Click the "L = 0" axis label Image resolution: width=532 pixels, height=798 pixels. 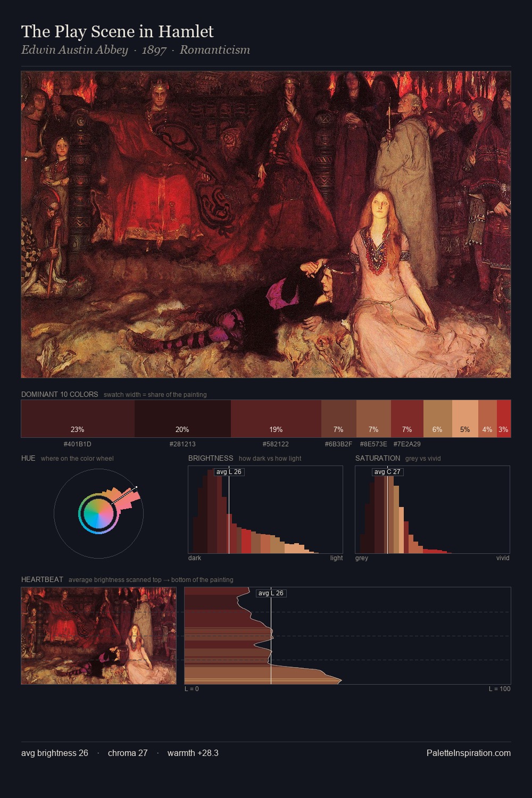click(192, 689)
